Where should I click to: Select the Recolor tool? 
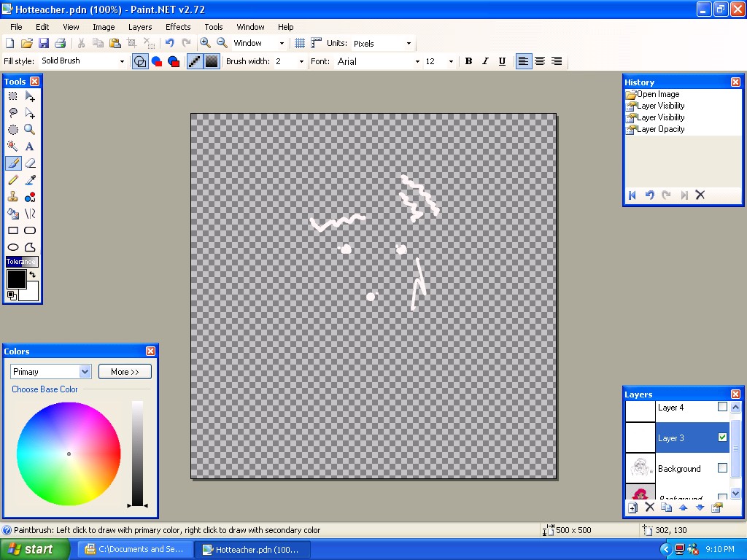(29, 197)
